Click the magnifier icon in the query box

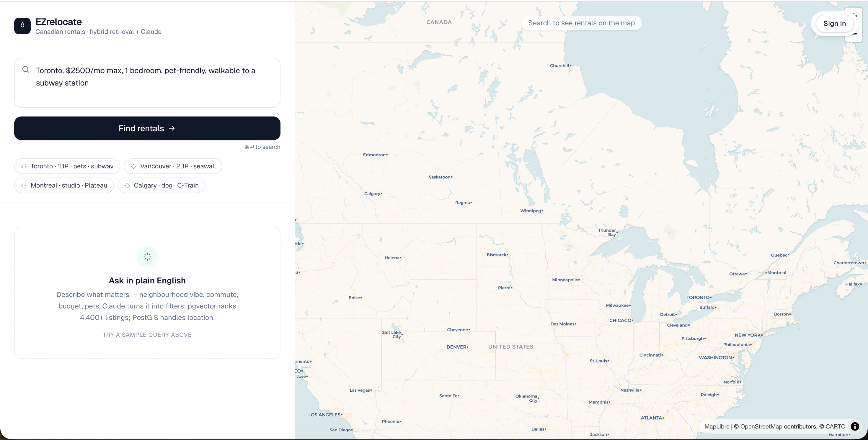26,69
